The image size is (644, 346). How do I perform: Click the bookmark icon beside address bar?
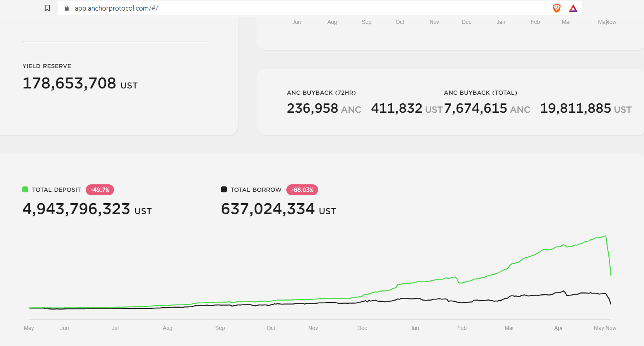[x=47, y=8]
